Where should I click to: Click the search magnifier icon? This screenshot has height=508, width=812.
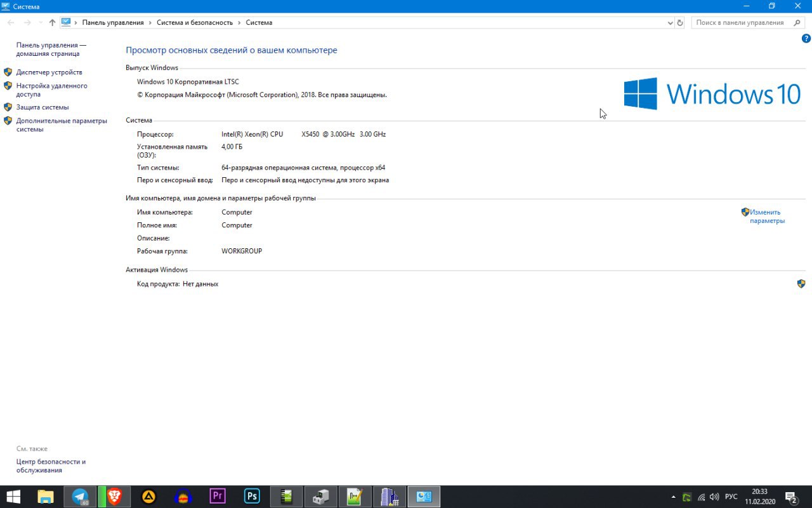[x=797, y=22]
